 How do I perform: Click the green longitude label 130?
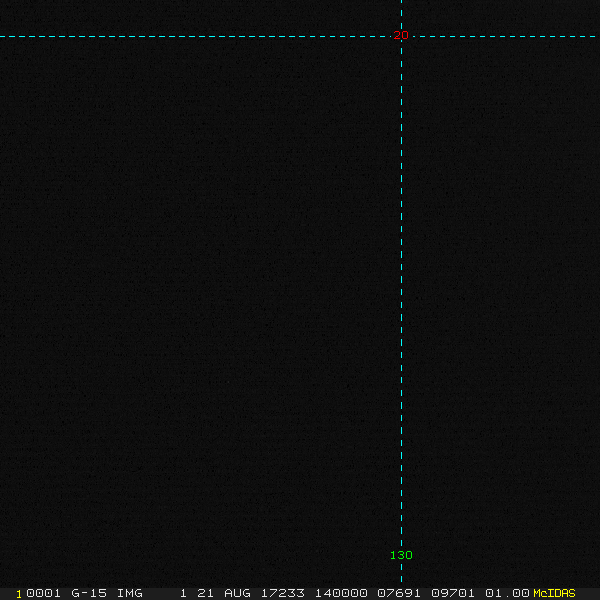point(401,555)
